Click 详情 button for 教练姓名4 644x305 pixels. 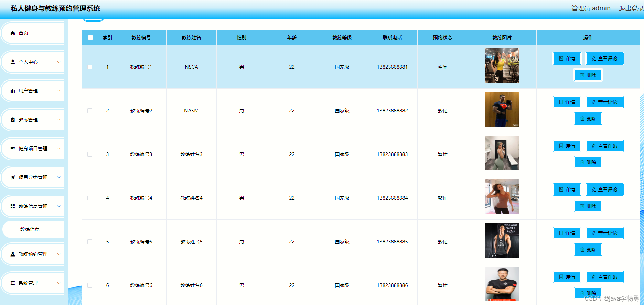(567, 189)
